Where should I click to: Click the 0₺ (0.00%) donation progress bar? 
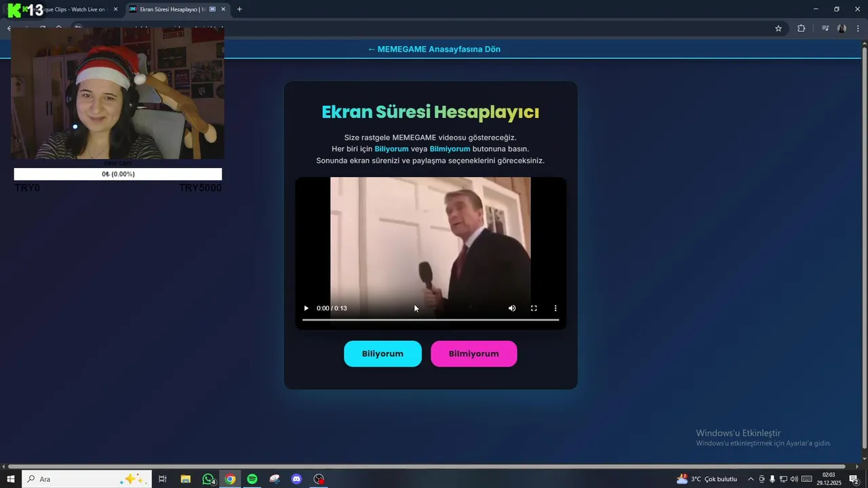[118, 174]
